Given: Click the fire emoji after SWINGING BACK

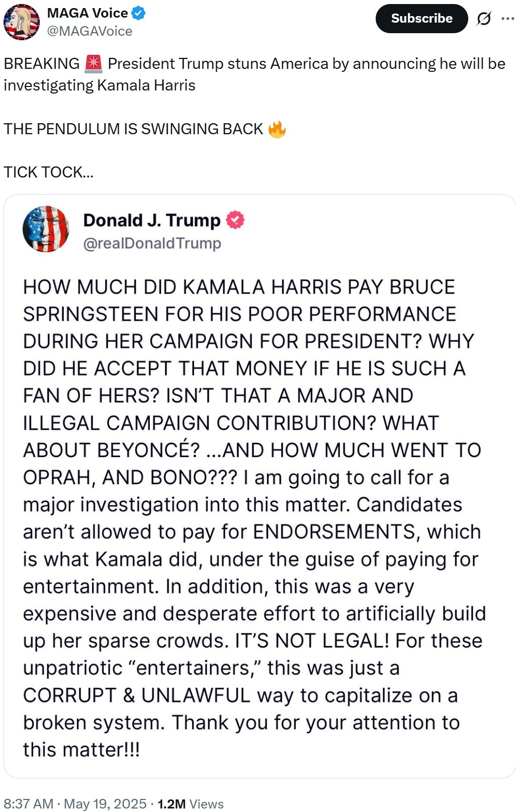Looking at the screenshot, I should 277,129.
